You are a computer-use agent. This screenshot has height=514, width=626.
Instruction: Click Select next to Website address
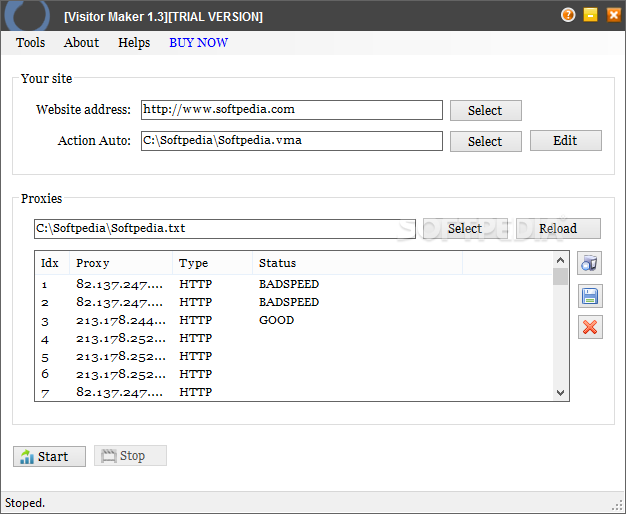[485, 110]
